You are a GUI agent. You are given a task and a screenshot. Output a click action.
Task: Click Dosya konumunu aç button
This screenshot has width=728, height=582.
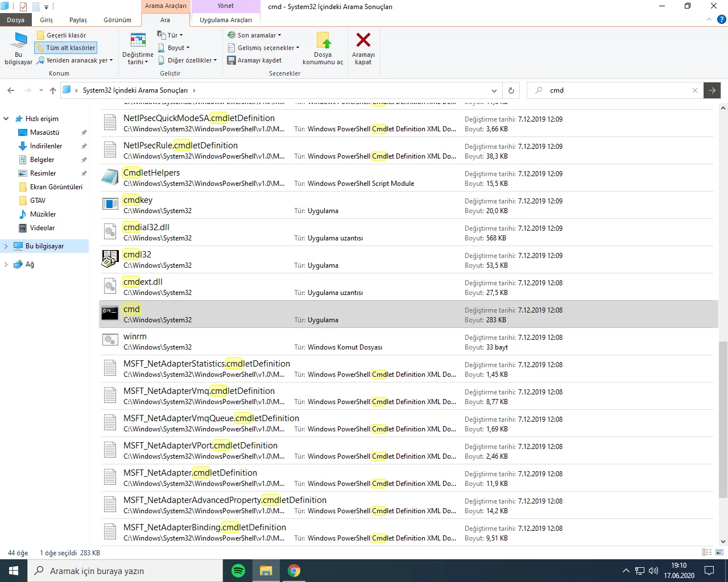point(323,49)
